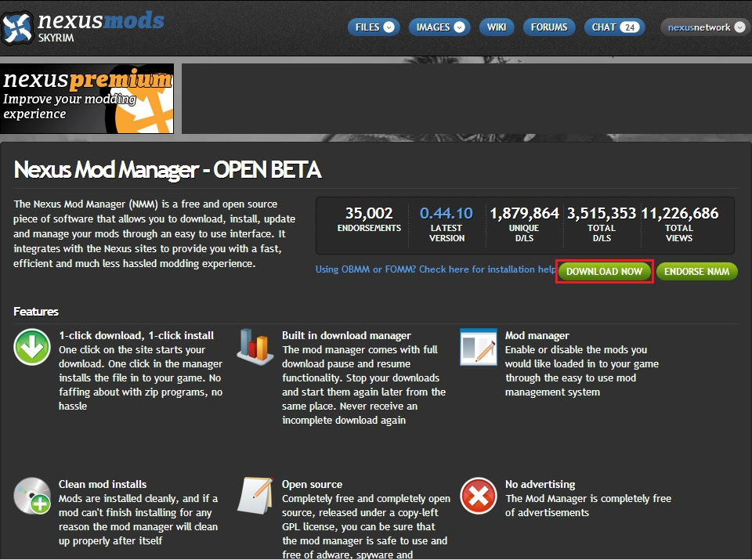This screenshot has width=752, height=560.
Task: Click the 'Mod manager' feature title
Action: tap(537, 336)
